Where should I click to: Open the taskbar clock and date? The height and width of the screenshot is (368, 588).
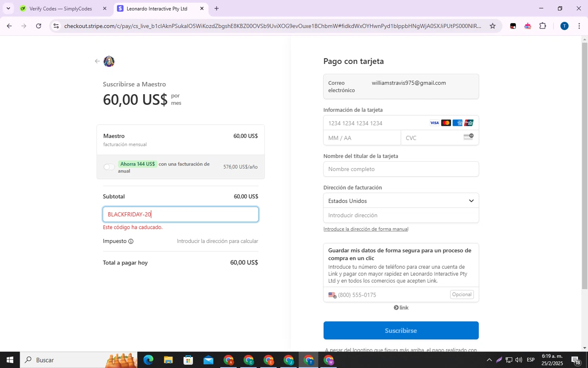click(552, 360)
